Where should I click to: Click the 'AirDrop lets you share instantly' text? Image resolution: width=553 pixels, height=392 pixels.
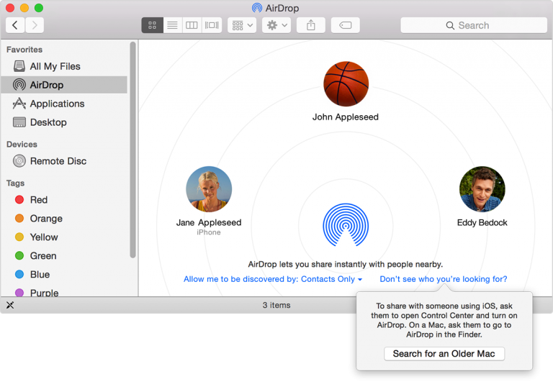coord(346,264)
